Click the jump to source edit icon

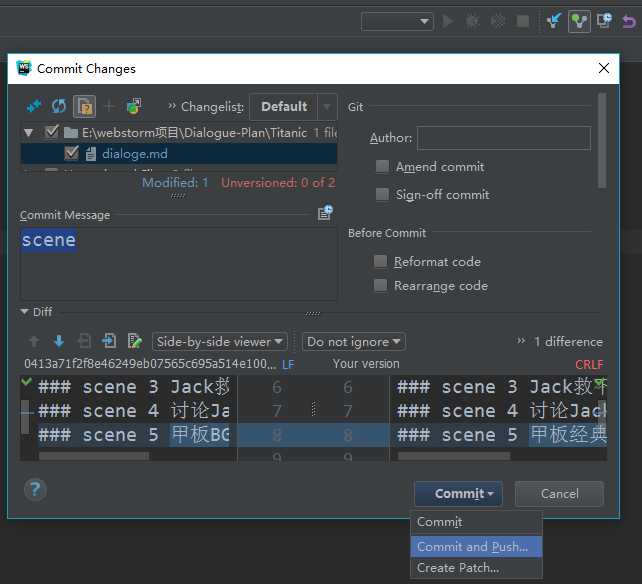tap(135, 341)
